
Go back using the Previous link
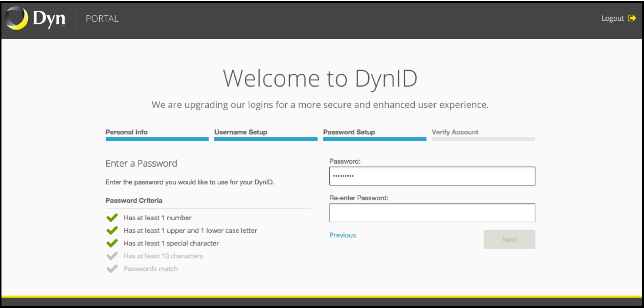[342, 235]
